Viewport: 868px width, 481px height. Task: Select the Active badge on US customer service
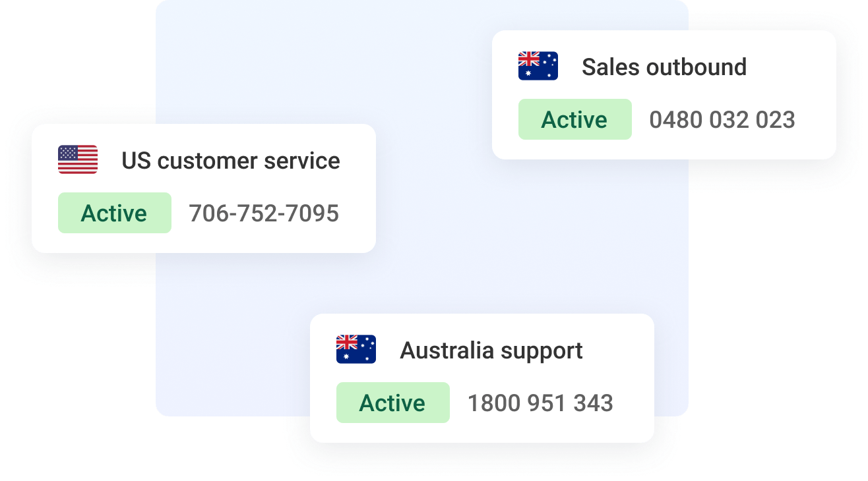point(115,213)
